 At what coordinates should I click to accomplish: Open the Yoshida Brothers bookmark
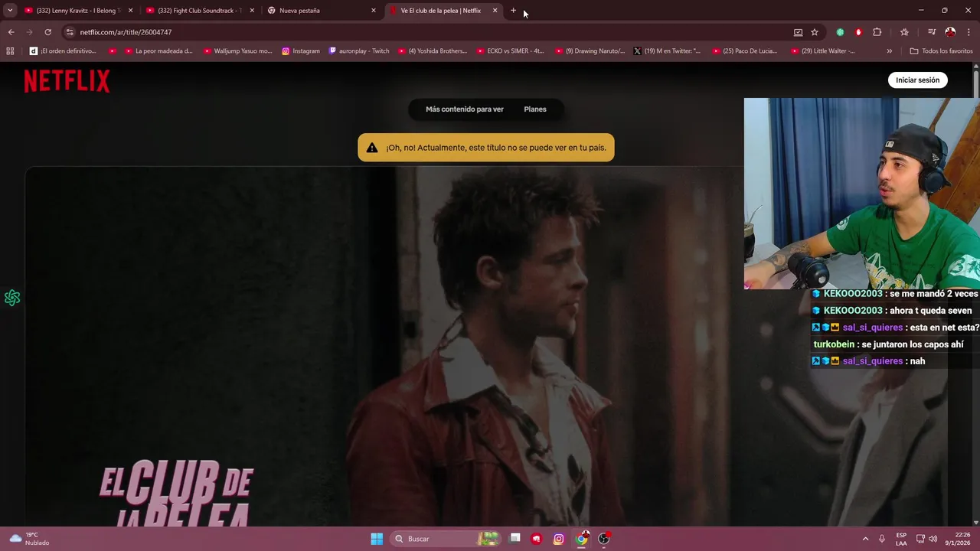(x=433, y=51)
